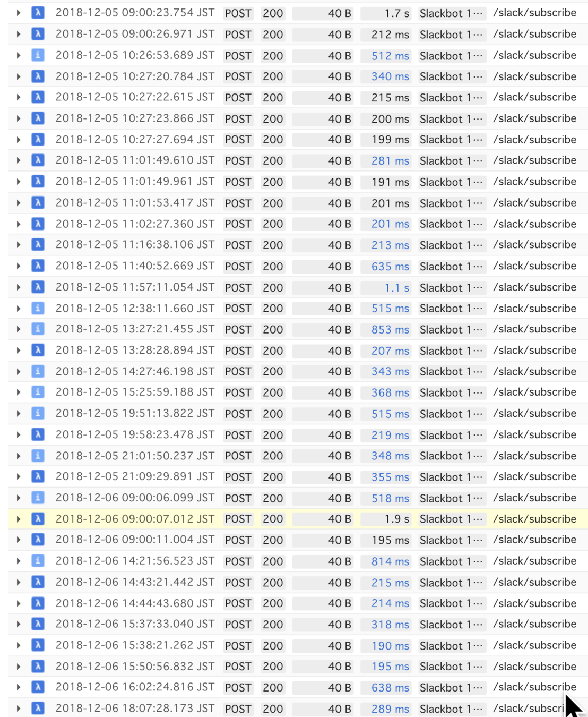Click lambda icon on 11:01:53.417 row

pos(38,203)
